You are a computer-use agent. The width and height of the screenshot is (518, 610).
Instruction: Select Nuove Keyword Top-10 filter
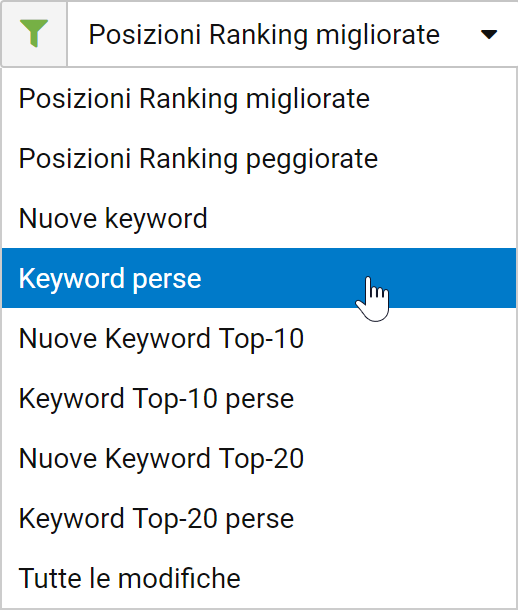(259, 338)
